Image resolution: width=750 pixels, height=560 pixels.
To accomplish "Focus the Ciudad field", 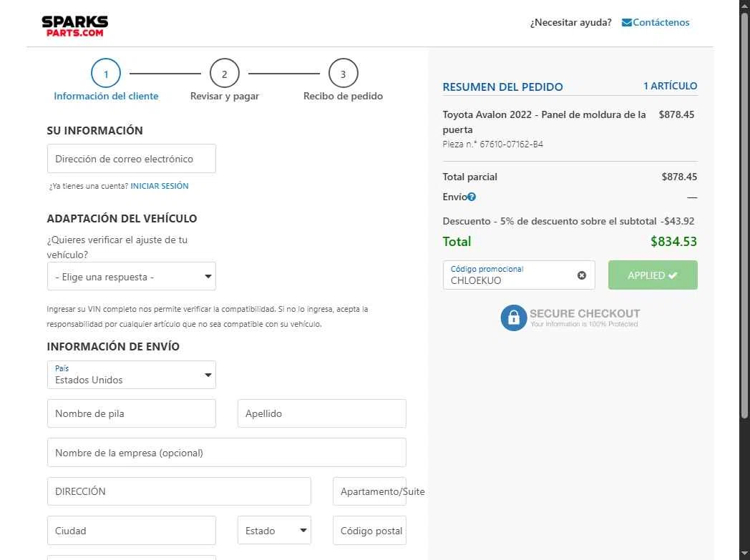I will (132, 530).
